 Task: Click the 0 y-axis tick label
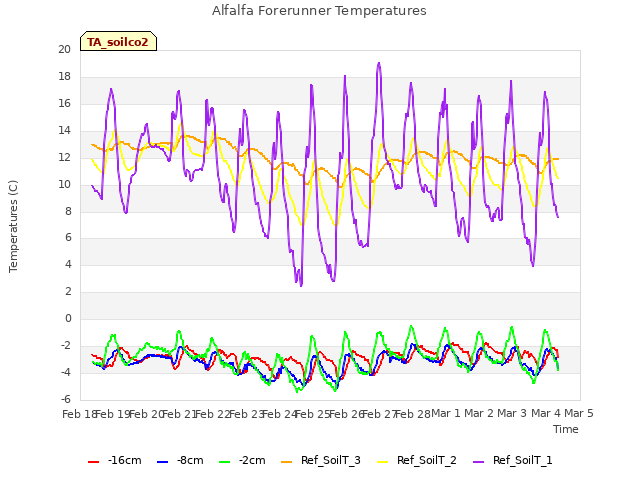[x=68, y=319]
